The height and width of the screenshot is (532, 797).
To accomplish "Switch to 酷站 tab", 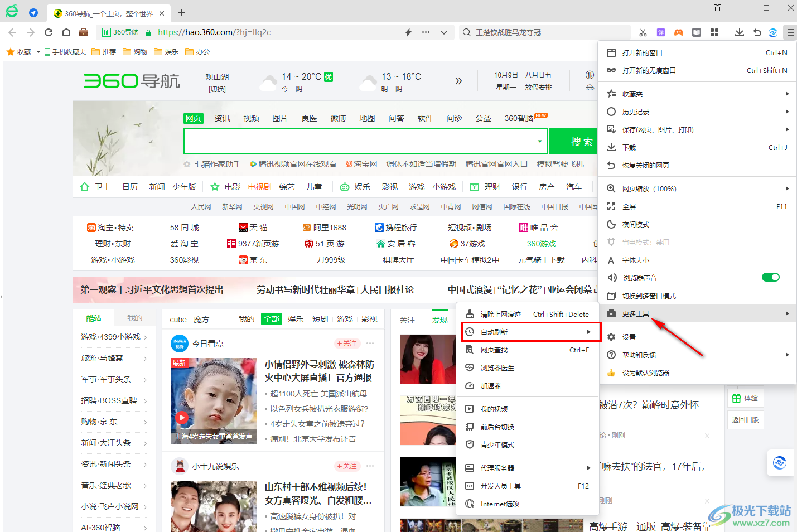I will (94, 318).
